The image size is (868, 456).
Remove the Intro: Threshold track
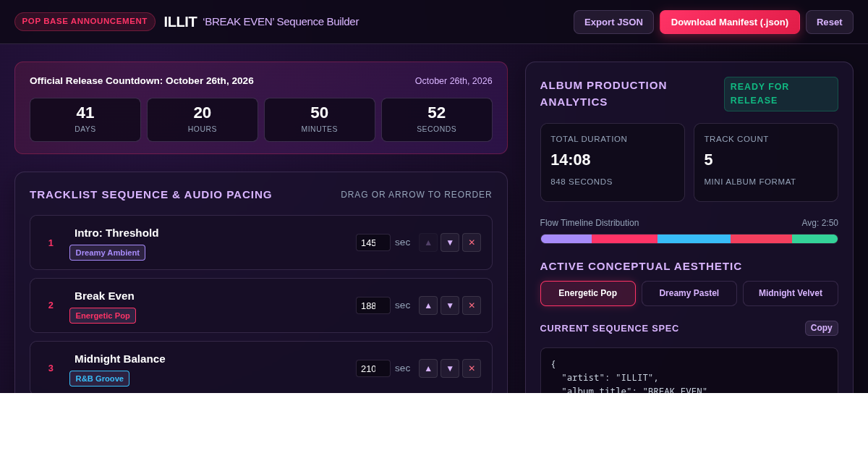472,242
